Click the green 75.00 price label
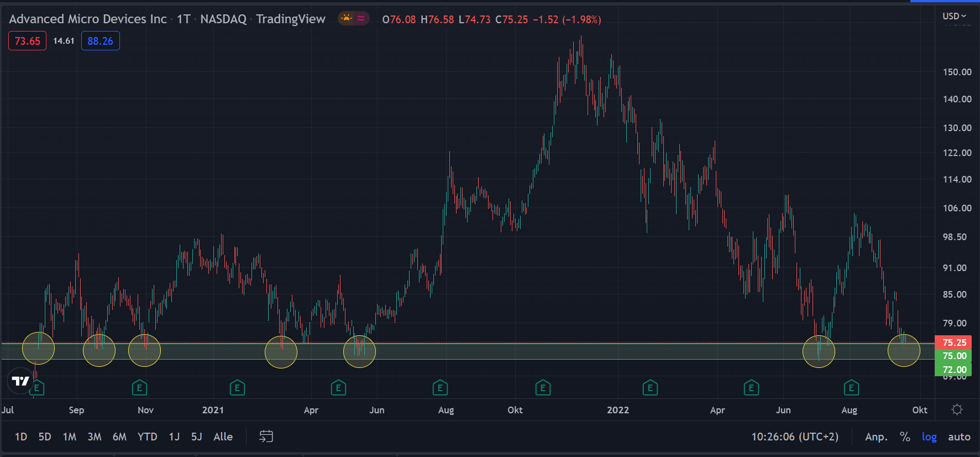This screenshot has height=457, width=980. click(x=954, y=356)
